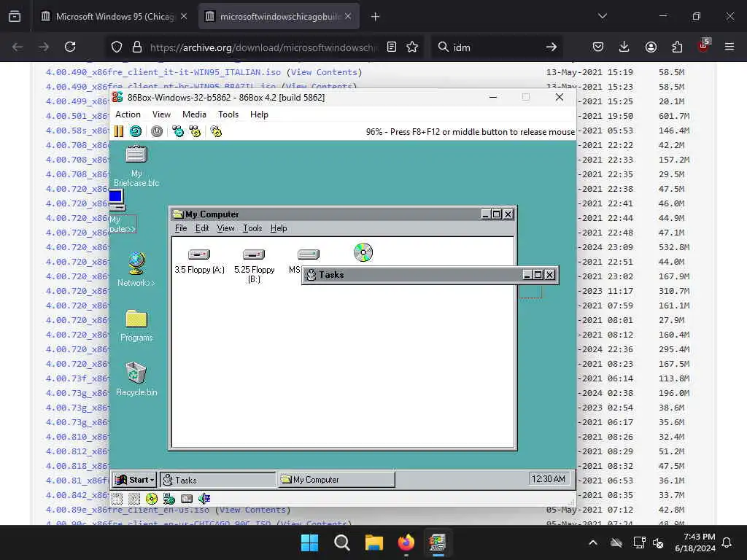Select the My Computer desktop icon

(122, 211)
